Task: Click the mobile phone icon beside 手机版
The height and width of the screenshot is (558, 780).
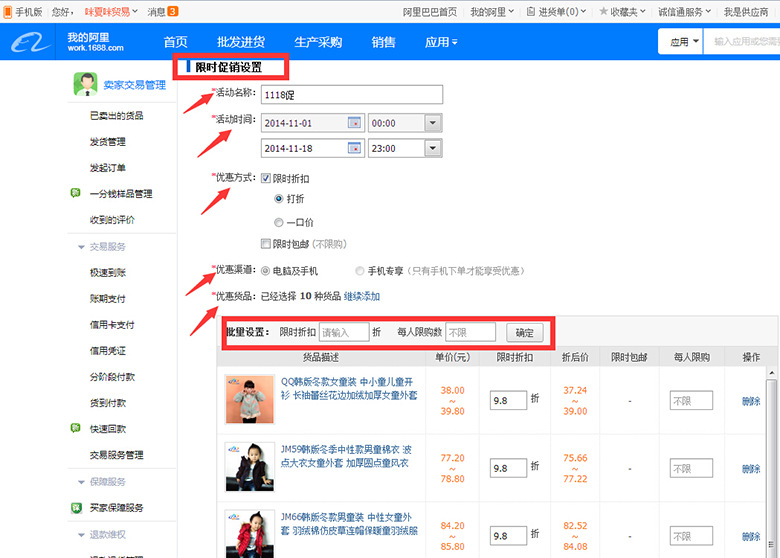Action: [x=8, y=12]
